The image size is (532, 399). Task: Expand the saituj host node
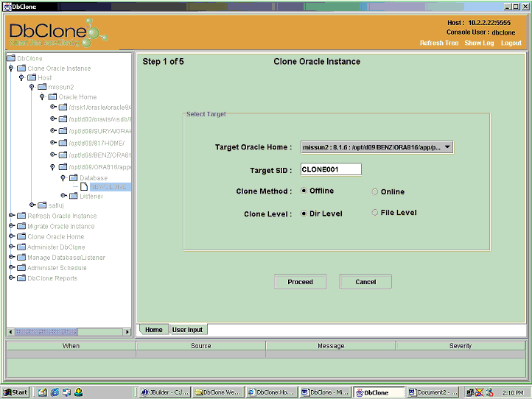pyautogui.click(x=32, y=205)
